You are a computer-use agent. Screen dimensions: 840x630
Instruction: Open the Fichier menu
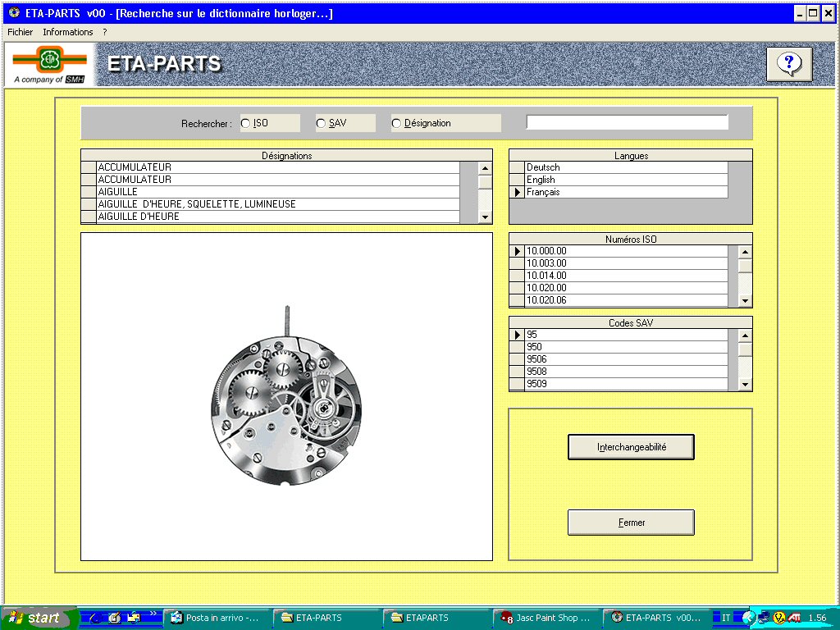(20, 32)
